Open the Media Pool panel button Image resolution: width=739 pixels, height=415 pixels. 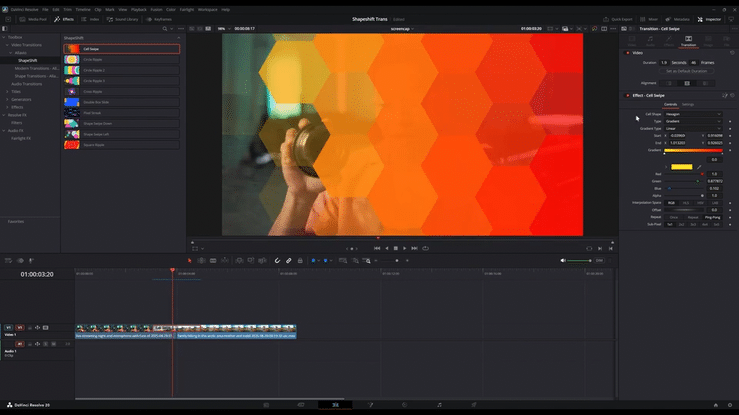pos(33,19)
